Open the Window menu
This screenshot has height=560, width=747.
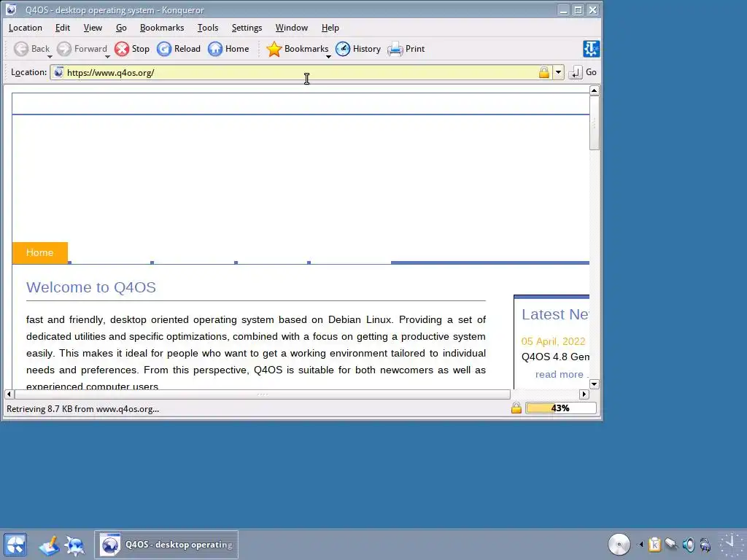click(x=292, y=28)
